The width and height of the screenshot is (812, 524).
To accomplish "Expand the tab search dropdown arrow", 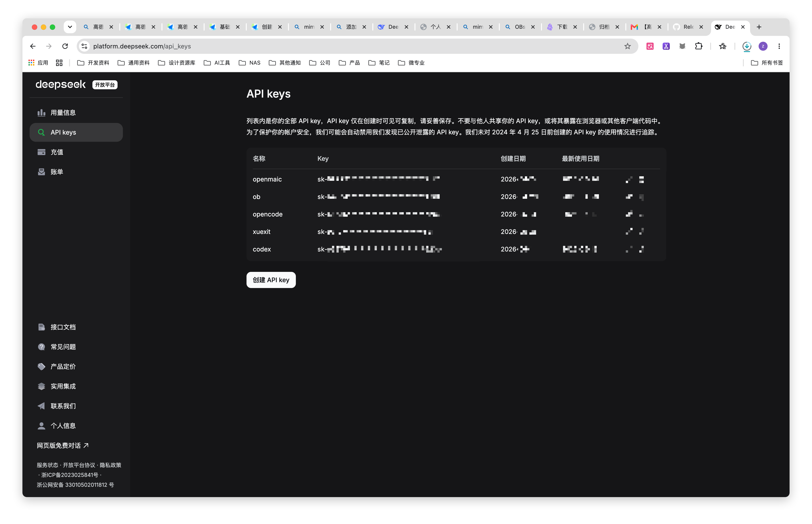I will [70, 27].
